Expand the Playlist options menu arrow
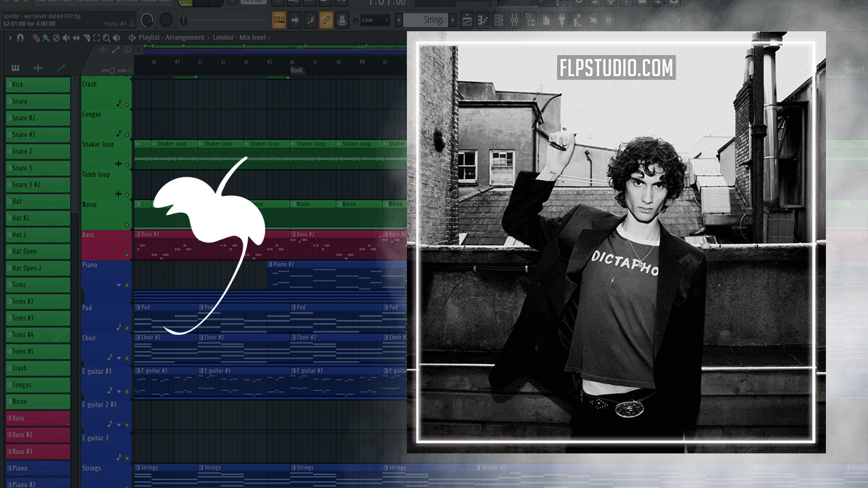This screenshot has height=488, width=868. [x=10, y=38]
